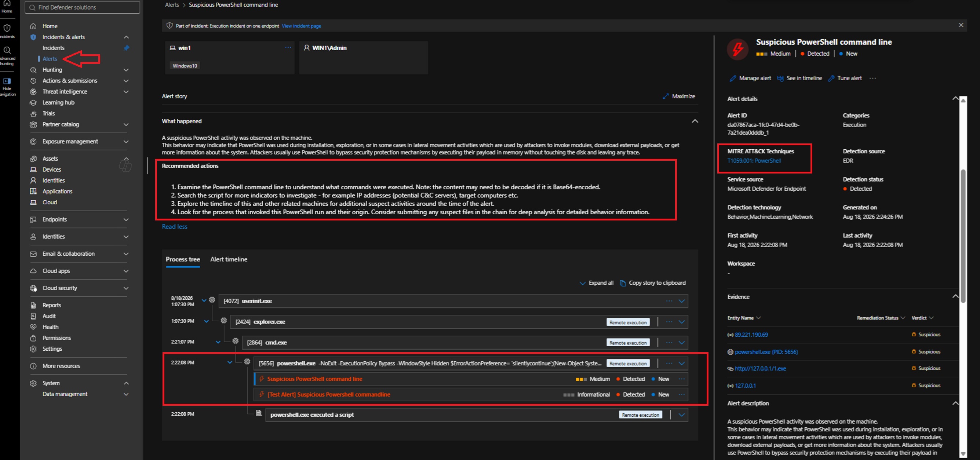Image resolution: width=980 pixels, height=460 pixels.
Task: Open more options for Test Alert row
Action: coord(681,395)
